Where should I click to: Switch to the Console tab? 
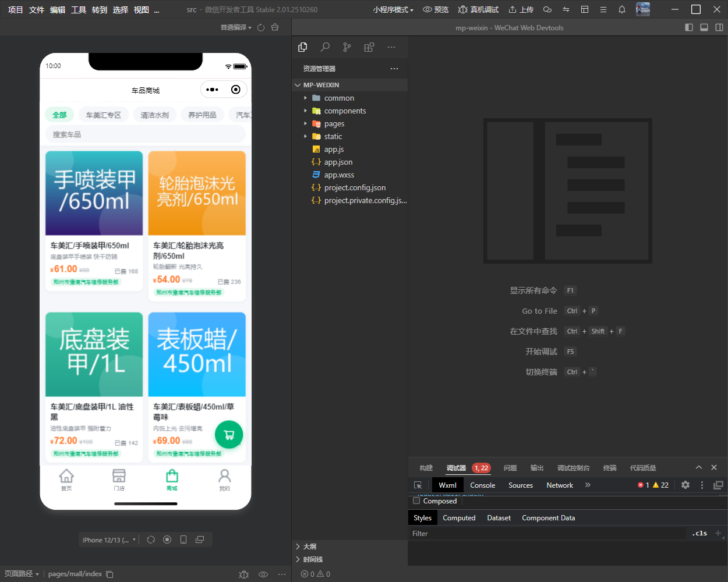click(x=483, y=485)
